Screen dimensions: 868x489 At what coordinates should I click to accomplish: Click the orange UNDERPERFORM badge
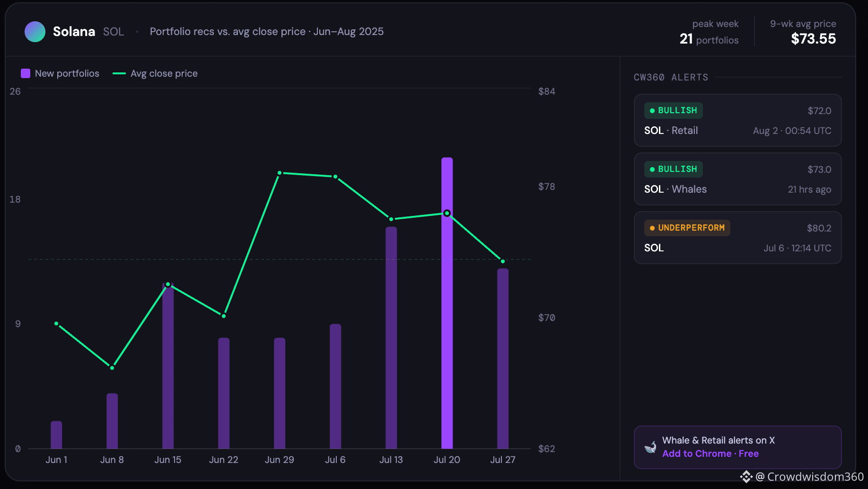[x=687, y=228]
